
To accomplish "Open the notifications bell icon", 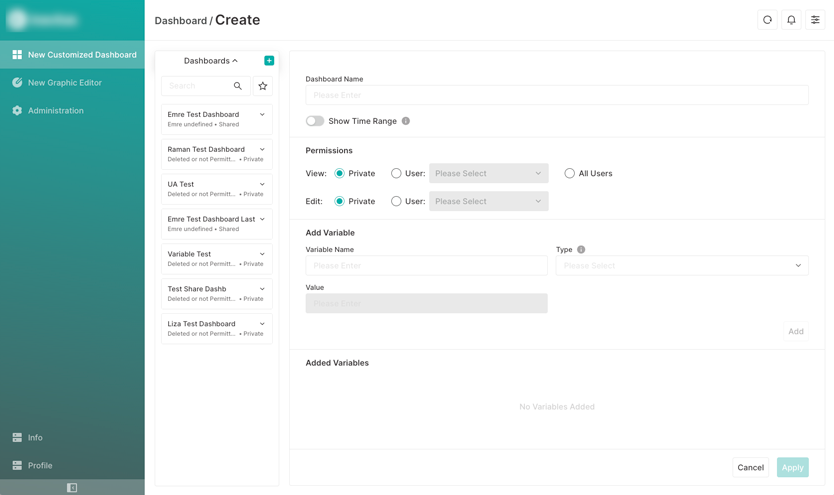I will (791, 20).
